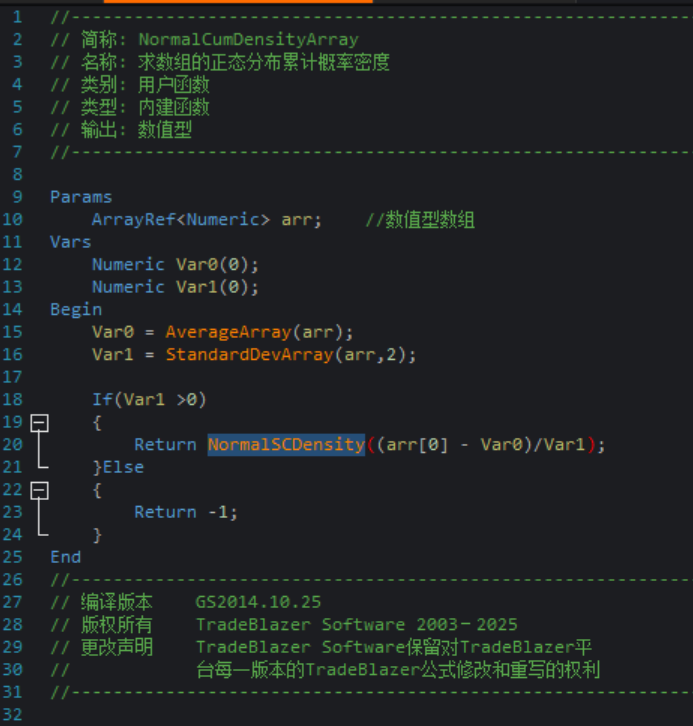Click the StandardDevArray function call
The height and width of the screenshot is (726, 693).
[250, 355]
